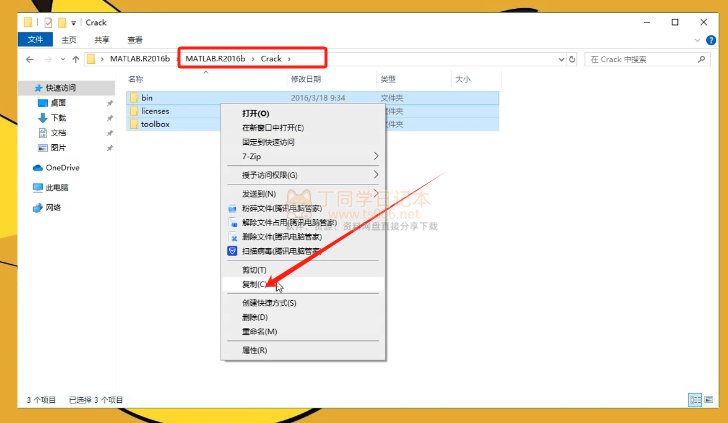Screen dimensions: 728x423
Task: Expand the address bar history dropdown
Action: click(x=561, y=59)
